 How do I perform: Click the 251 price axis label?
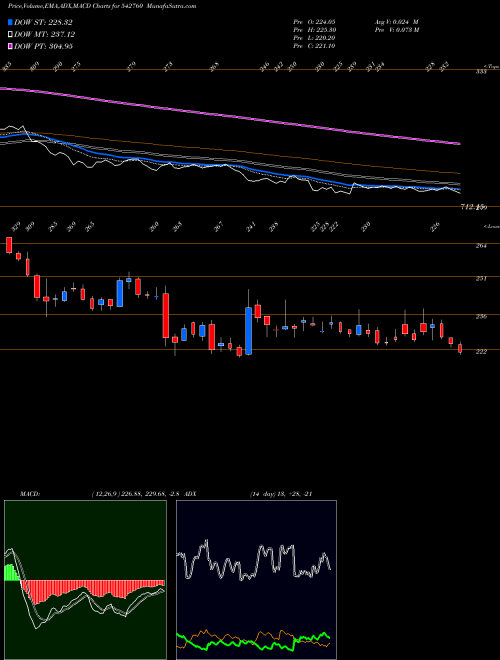pos(481,279)
